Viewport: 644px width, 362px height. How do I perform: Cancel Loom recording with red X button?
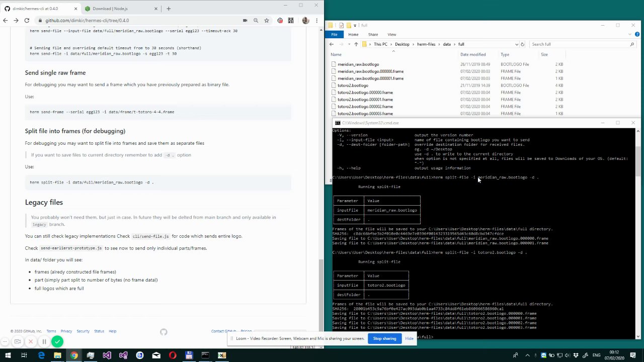[31, 342]
